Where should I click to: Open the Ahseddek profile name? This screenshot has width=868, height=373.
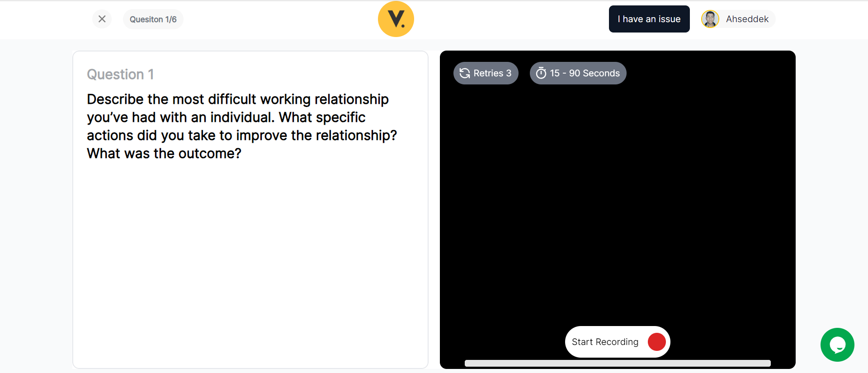[747, 19]
